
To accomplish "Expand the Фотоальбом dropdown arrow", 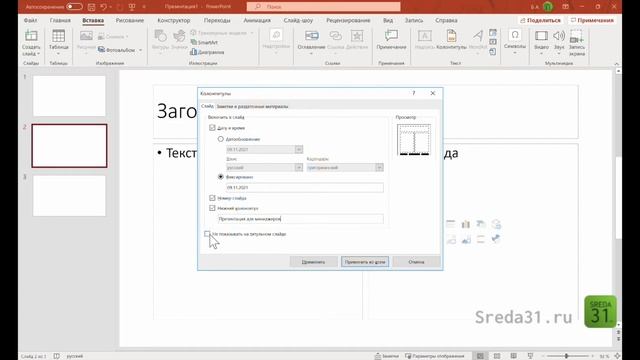I will [140, 50].
